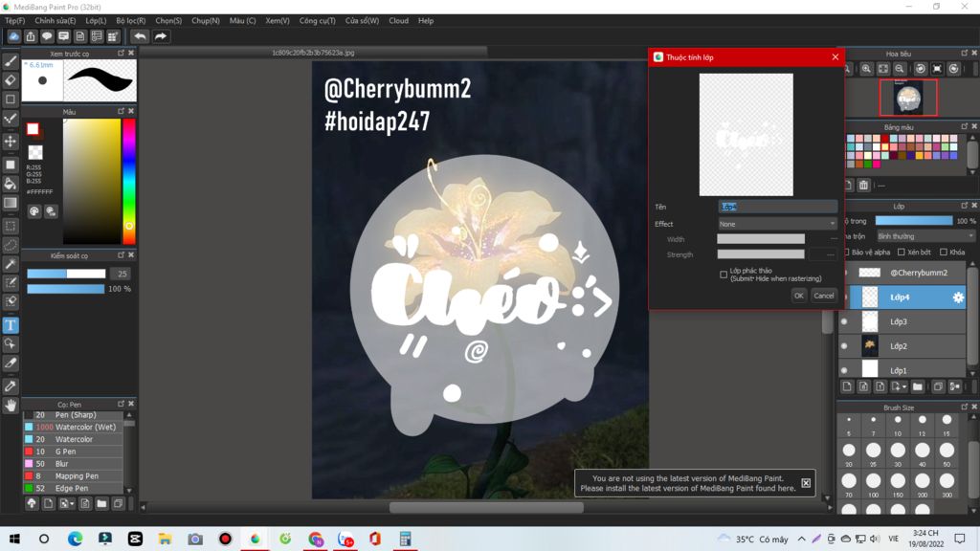Click the layer folder icon in Lớp panel
Viewport: 980px width, 551px height.
pos(917,386)
